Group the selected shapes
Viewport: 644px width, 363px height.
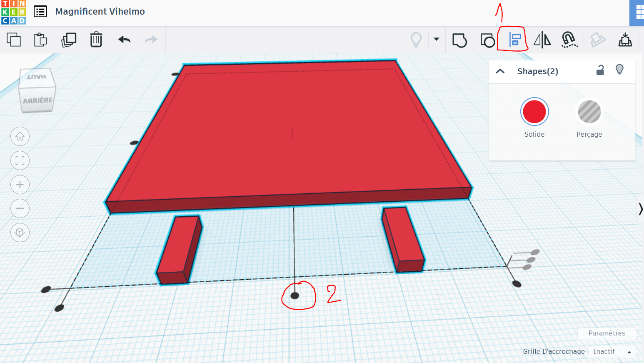click(x=460, y=40)
